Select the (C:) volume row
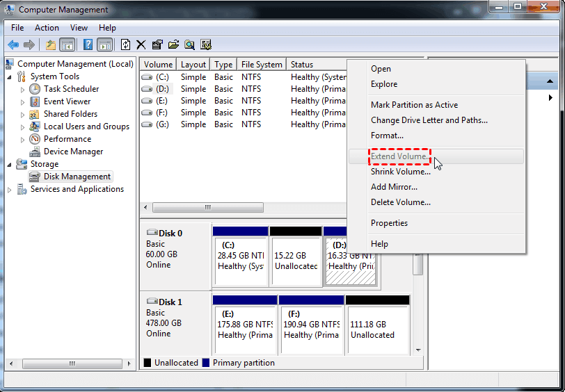The width and height of the screenshot is (565, 392). 244,77
